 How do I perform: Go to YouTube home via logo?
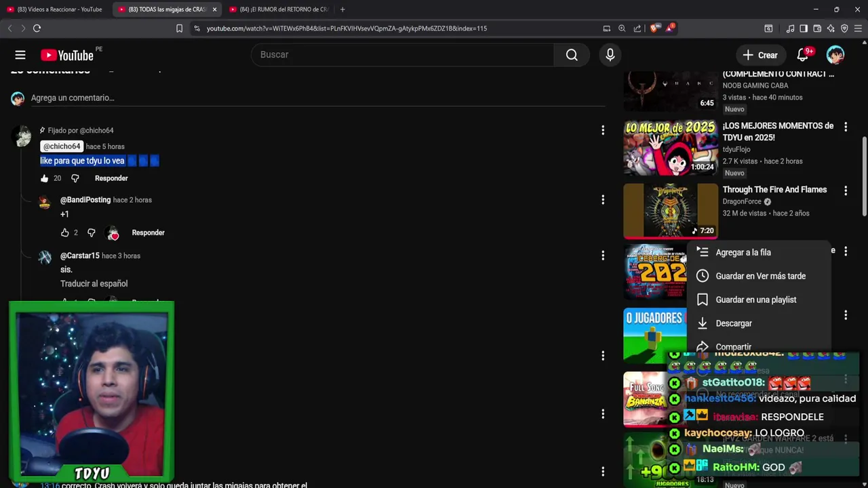66,55
